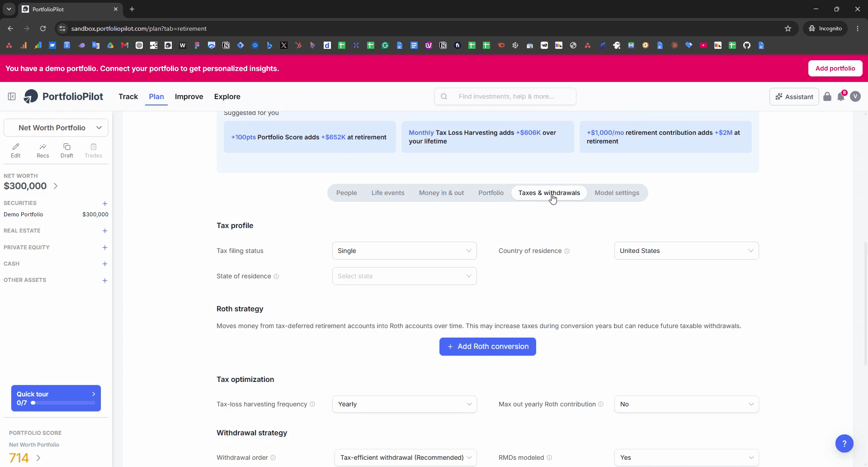Click the Add Roth conversion button
Viewport: 868px width, 467px height.
click(488, 347)
